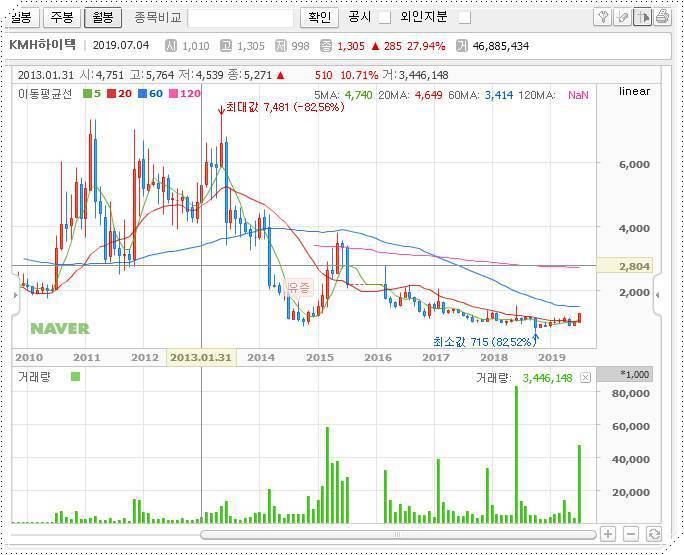Viewport: 684px width, 555px height.
Task: Click the 20MA 4,649 readout
Action: (410, 95)
